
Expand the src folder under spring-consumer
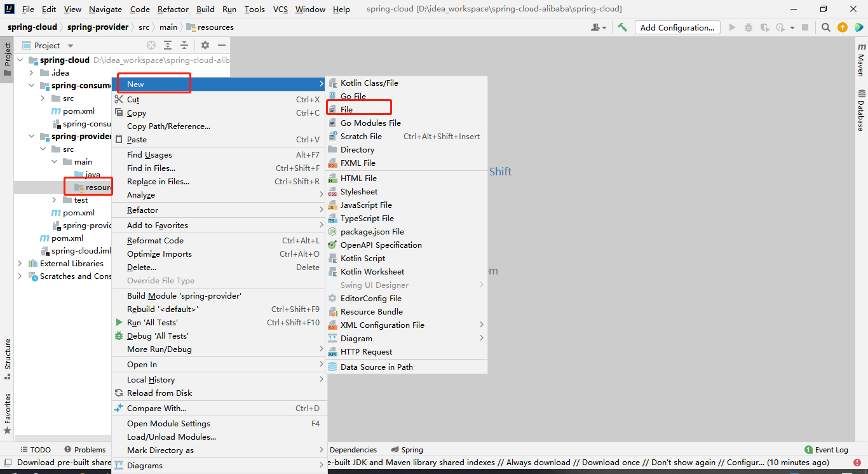click(x=43, y=98)
